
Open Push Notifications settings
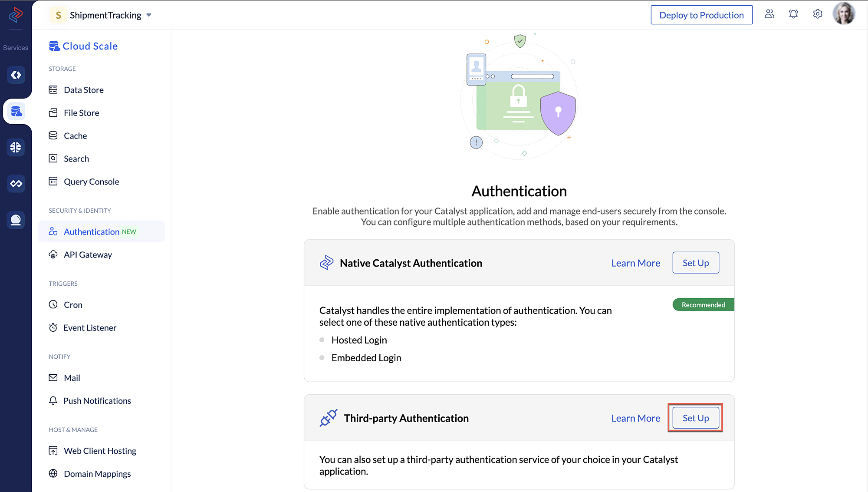(97, 400)
